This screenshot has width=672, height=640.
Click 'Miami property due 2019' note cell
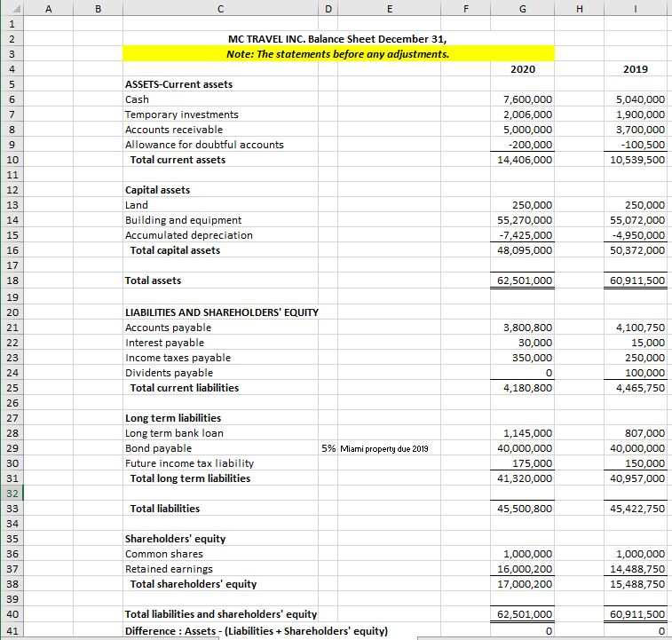[x=389, y=448]
